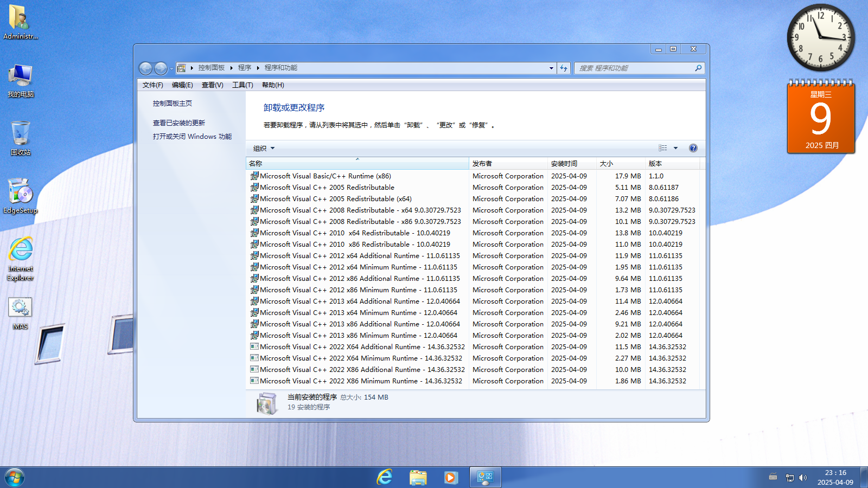Click 程序和功能 breadcrumb segment
This screenshot has height=488, width=868.
coord(280,68)
